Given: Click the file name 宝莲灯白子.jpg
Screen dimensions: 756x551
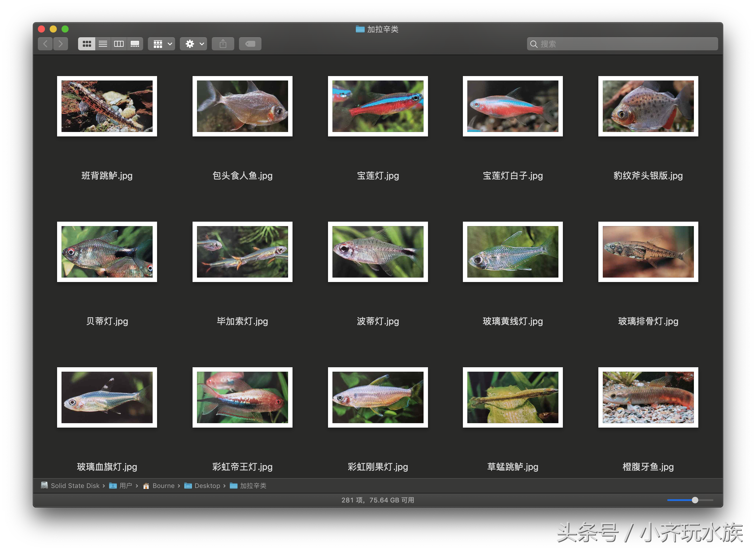Looking at the screenshot, I should click(513, 175).
